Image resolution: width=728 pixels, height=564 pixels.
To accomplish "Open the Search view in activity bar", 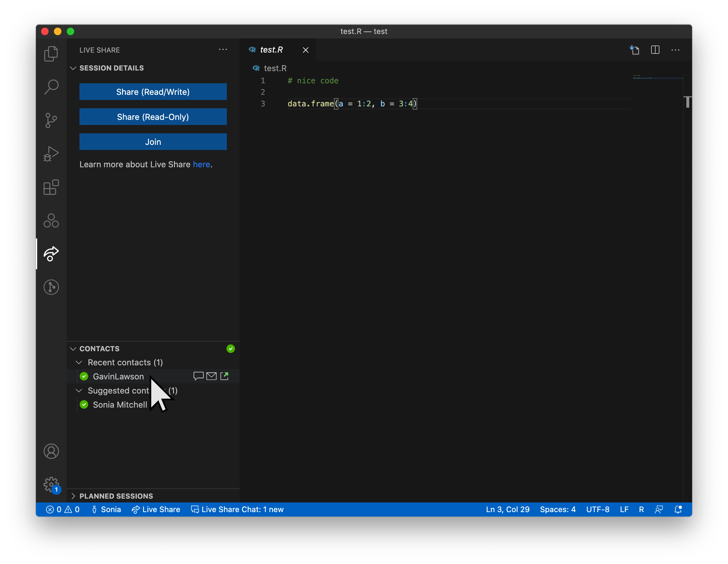I will pyautogui.click(x=51, y=87).
